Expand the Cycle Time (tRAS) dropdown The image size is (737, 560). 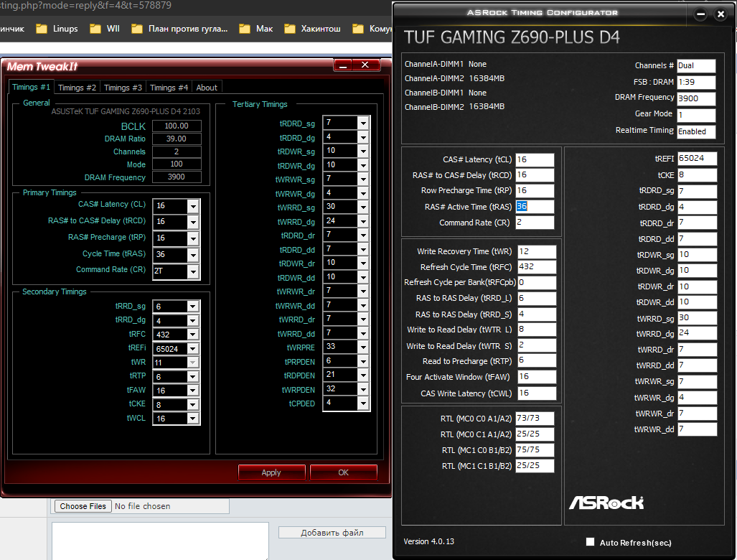pyautogui.click(x=193, y=255)
